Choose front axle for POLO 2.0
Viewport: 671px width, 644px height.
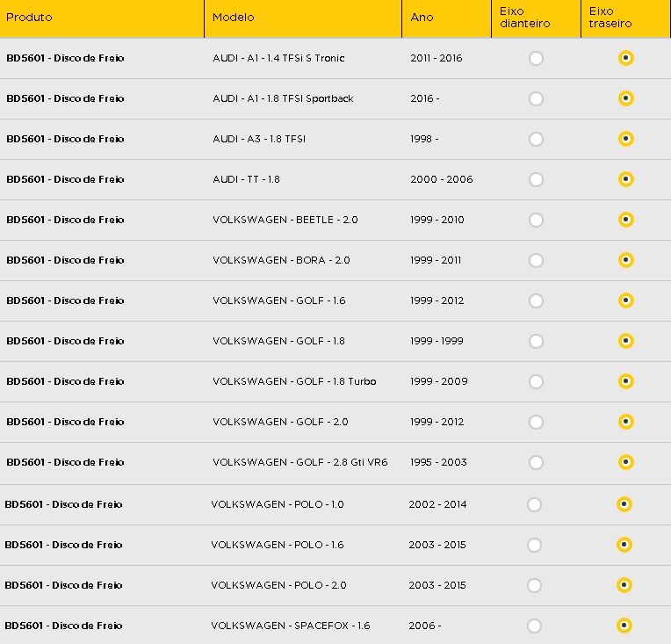(x=534, y=585)
